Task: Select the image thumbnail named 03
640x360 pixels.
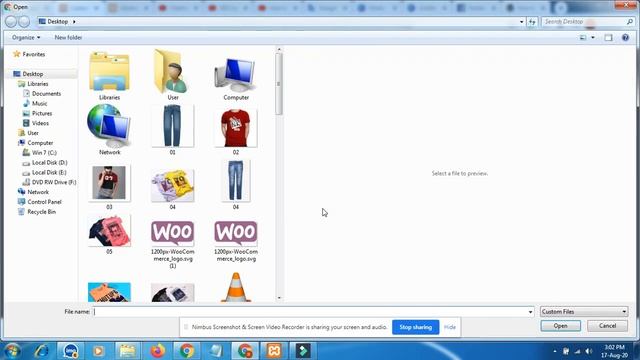Action: (109, 182)
